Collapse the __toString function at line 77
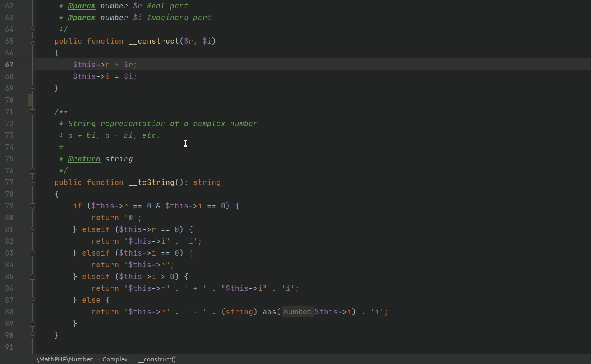The width and height of the screenshot is (591, 364). [32, 182]
